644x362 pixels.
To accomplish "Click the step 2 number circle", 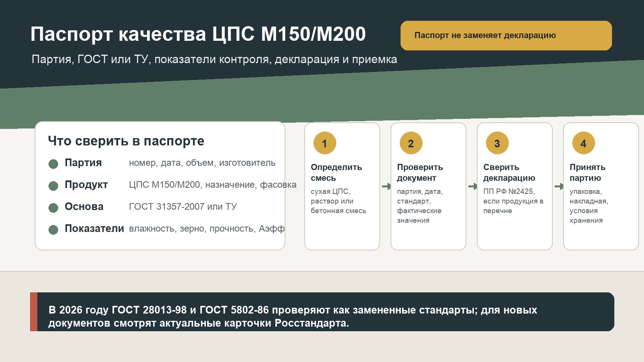I will coord(411,143).
